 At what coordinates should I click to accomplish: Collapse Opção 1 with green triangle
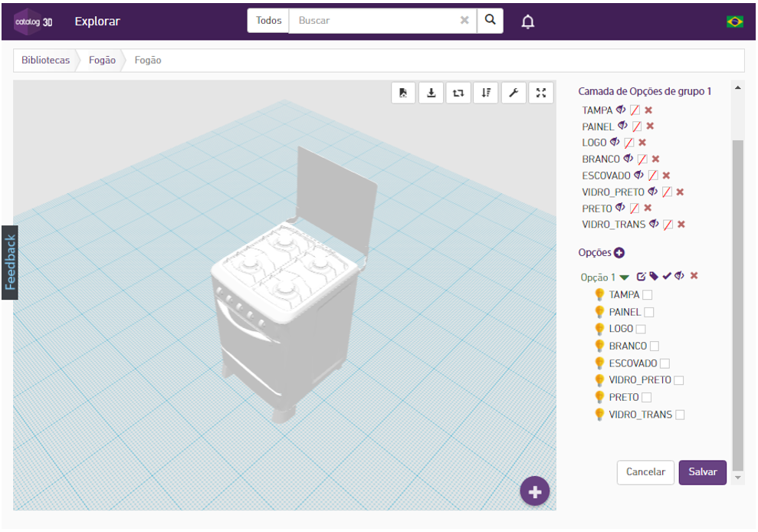coord(625,277)
